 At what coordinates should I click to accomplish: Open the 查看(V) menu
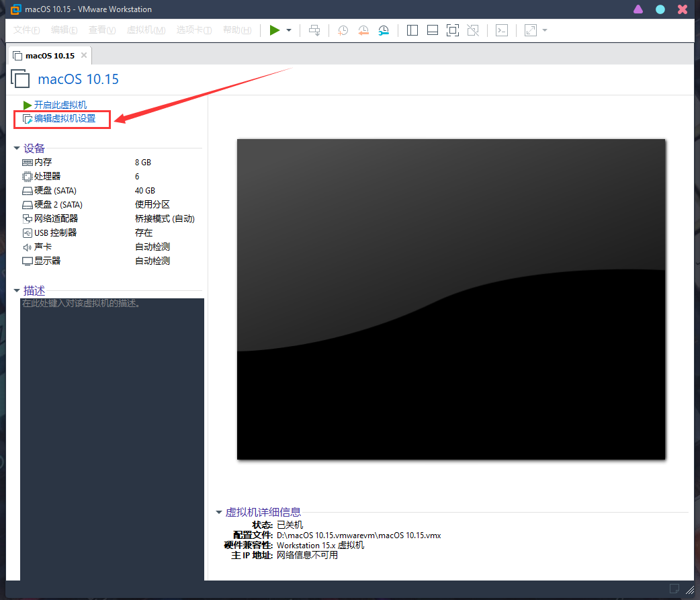tap(102, 30)
